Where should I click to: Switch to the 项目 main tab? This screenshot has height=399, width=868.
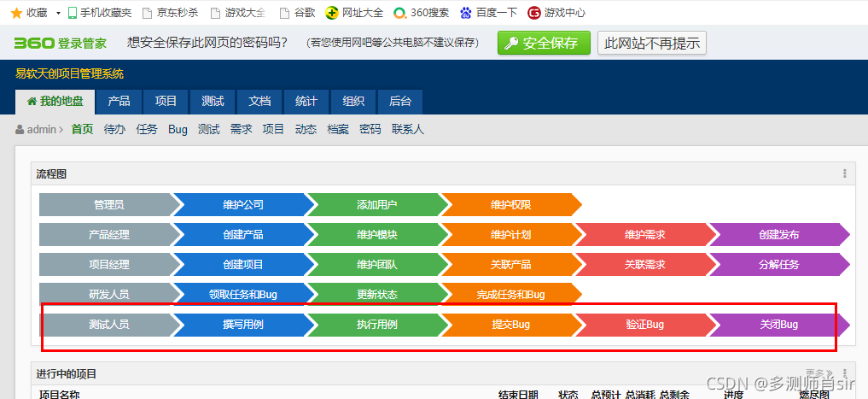click(x=166, y=102)
